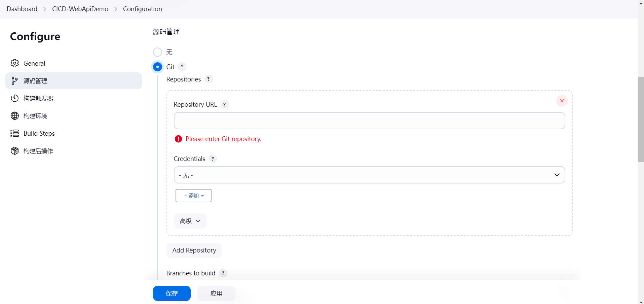This screenshot has height=304, width=644.
Task: Select the 无 source control radio button
Action: point(157,52)
